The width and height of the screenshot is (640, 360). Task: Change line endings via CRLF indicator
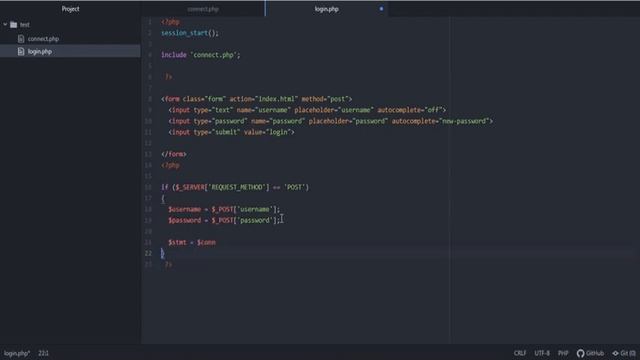click(x=520, y=353)
